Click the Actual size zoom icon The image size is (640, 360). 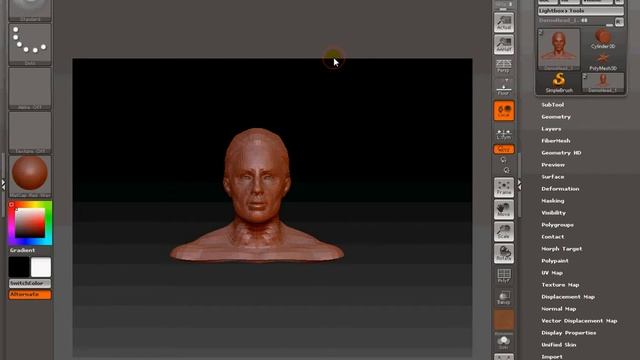coord(504,22)
